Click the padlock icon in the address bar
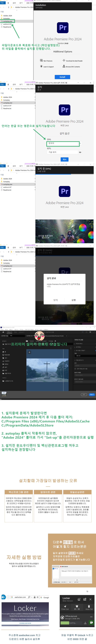Screen dimensions: 96x644 (35, 597)
